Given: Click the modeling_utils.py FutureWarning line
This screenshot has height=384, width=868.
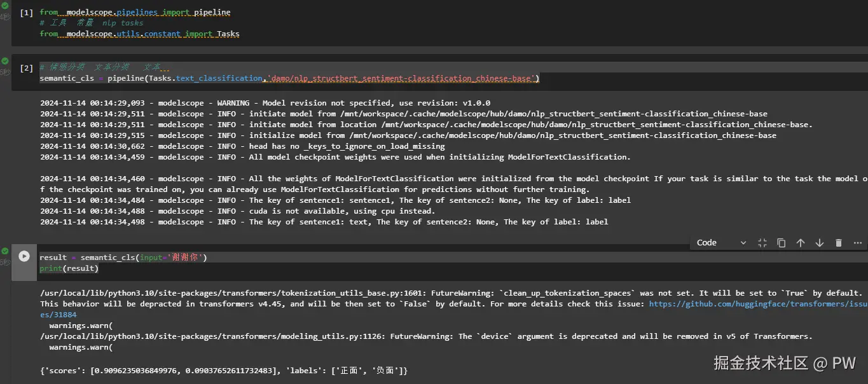Looking at the screenshot, I should pyautogui.click(x=426, y=336).
